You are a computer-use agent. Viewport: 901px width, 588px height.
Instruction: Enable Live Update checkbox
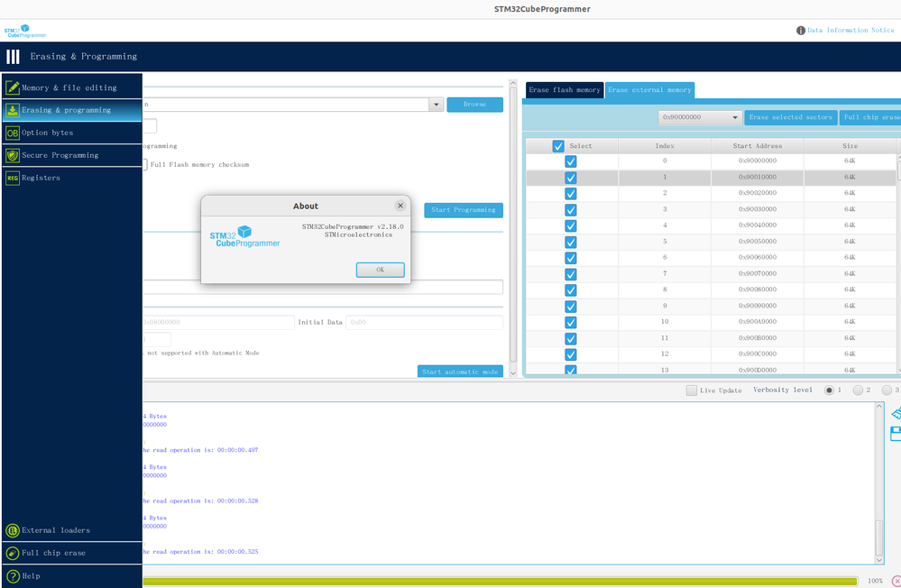click(691, 390)
